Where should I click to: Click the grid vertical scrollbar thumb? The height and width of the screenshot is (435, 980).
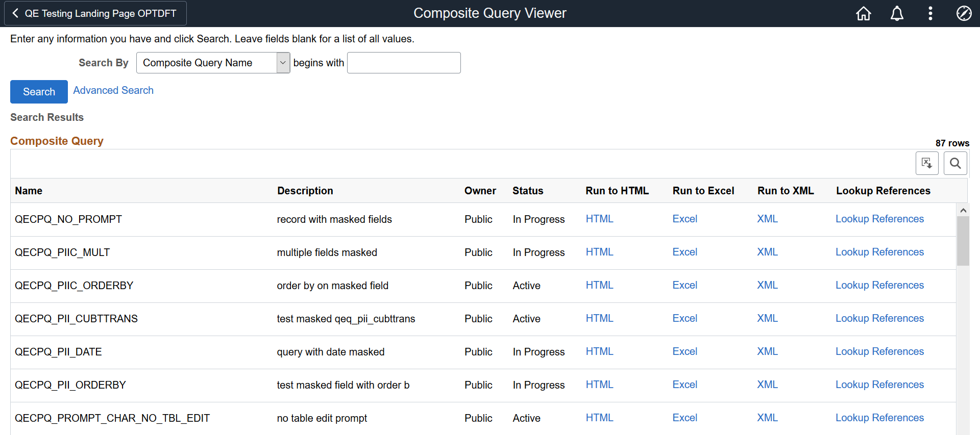pos(963,241)
